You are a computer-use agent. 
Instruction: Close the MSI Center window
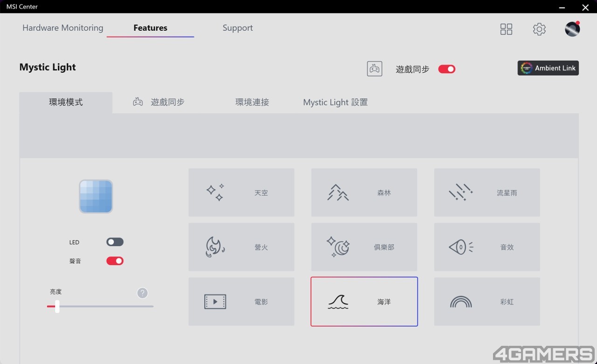click(585, 7)
